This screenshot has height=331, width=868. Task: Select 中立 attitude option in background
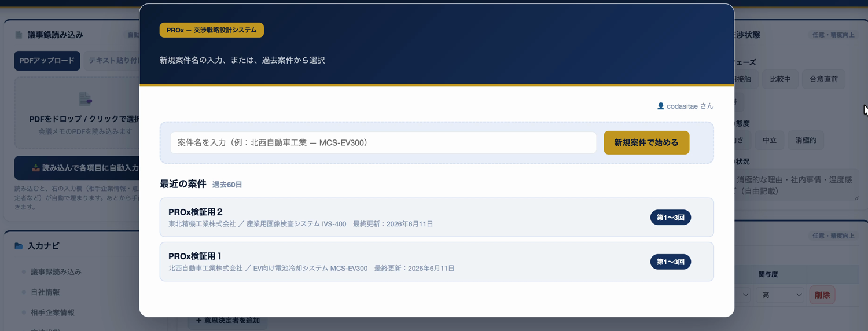coord(769,140)
